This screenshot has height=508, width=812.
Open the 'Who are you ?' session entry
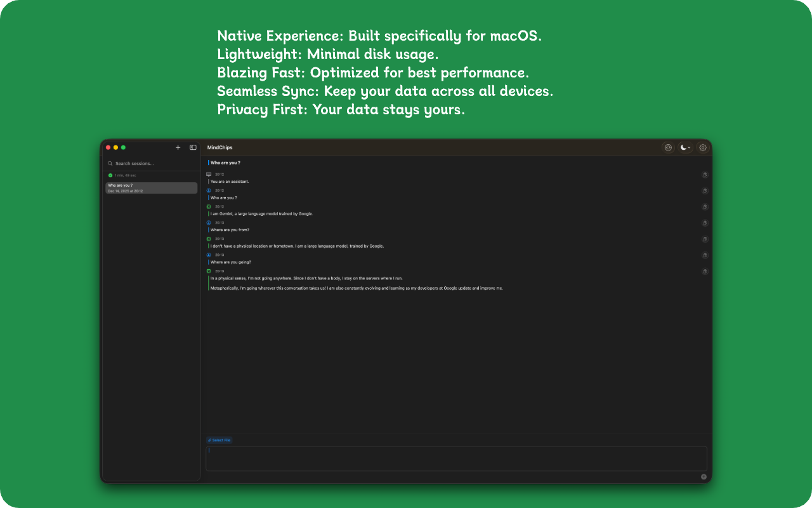(151, 188)
